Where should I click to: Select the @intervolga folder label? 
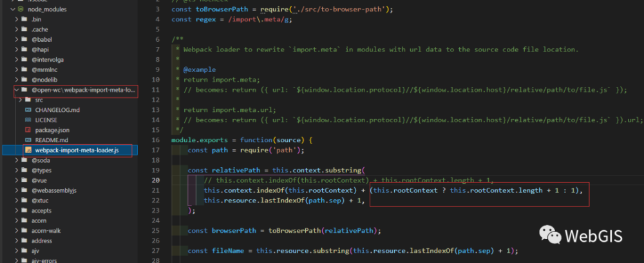48,60
